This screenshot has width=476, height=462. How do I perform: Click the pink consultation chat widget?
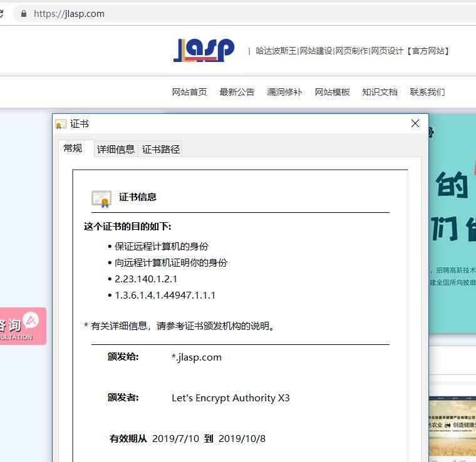(x=23, y=326)
